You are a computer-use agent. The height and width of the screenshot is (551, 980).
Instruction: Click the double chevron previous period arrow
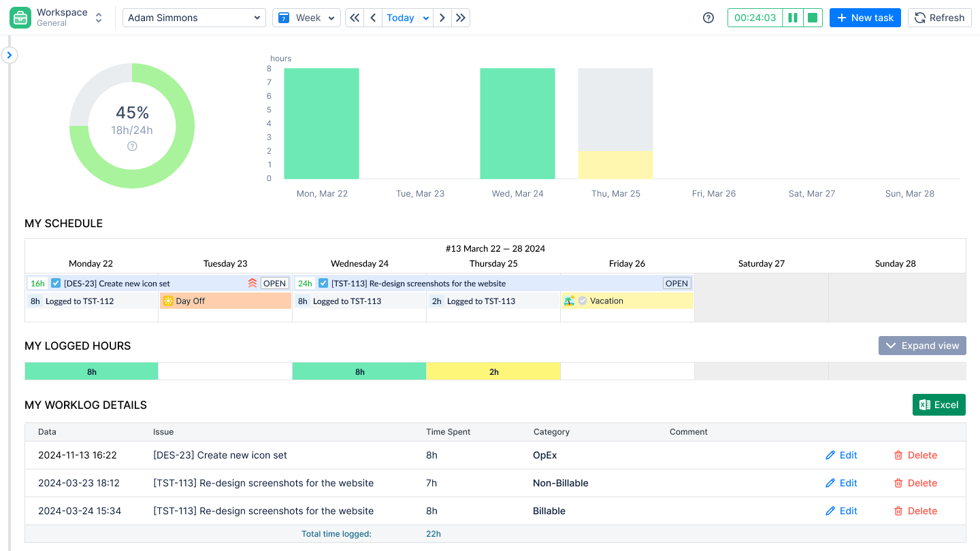[x=354, y=17]
